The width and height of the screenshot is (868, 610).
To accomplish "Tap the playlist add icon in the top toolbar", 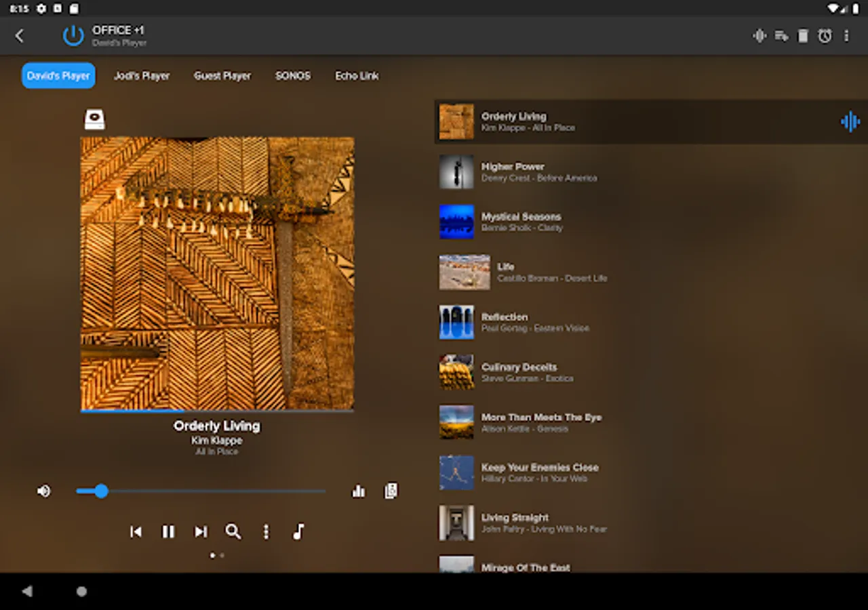I will click(781, 36).
